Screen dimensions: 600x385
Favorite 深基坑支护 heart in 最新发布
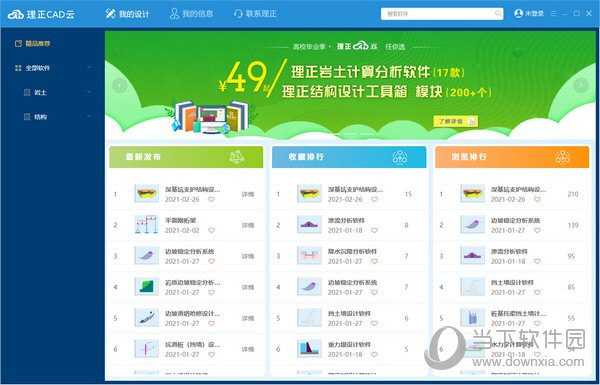(212, 199)
